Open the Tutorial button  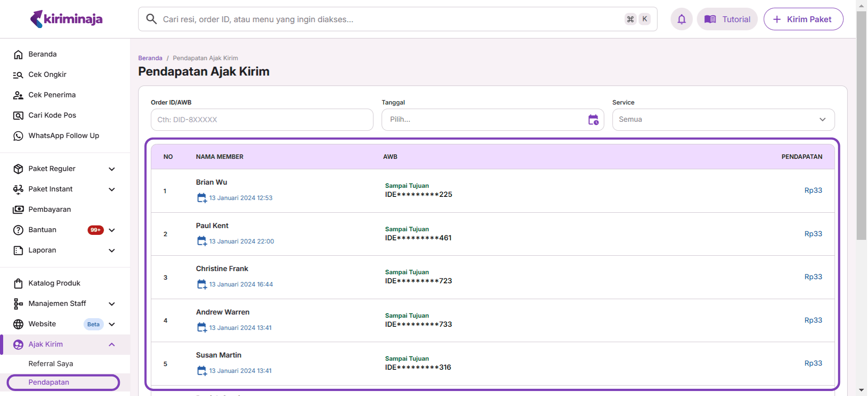pyautogui.click(x=727, y=19)
